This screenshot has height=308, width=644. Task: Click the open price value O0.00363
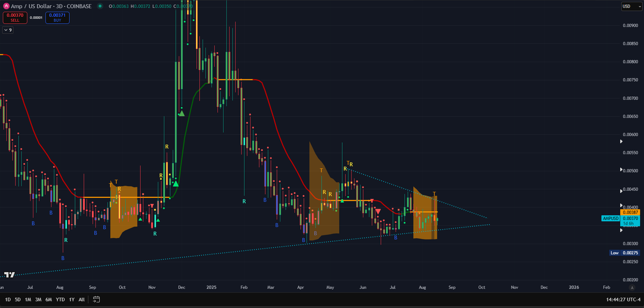click(118, 6)
